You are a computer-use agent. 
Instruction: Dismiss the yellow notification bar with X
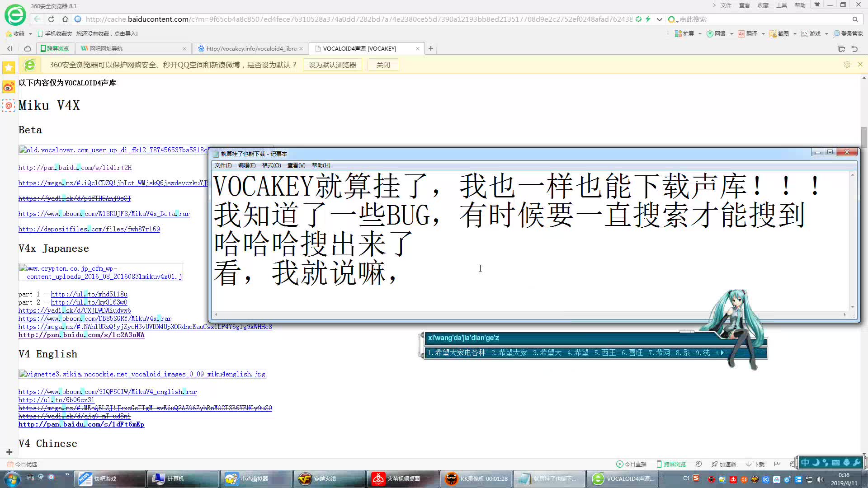[x=860, y=65]
